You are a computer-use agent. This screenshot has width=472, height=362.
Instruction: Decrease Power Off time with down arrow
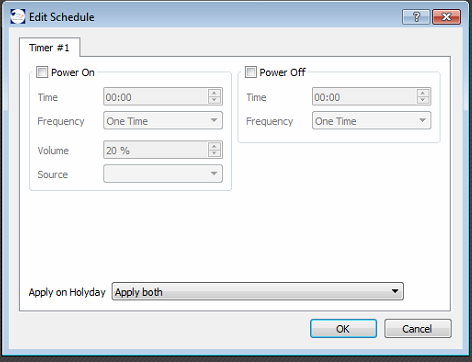[x=423, y=100]
